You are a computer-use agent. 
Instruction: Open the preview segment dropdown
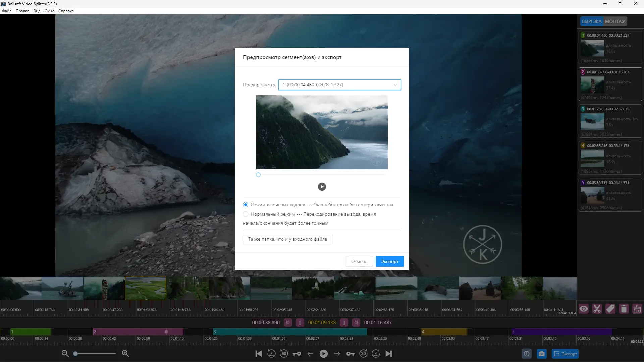[x=339, y=85]
